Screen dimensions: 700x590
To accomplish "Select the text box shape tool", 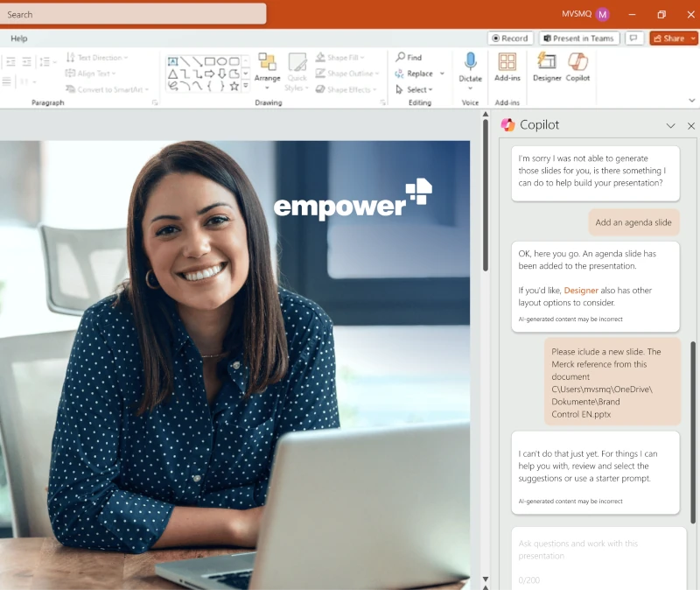I will coord(173,61).
